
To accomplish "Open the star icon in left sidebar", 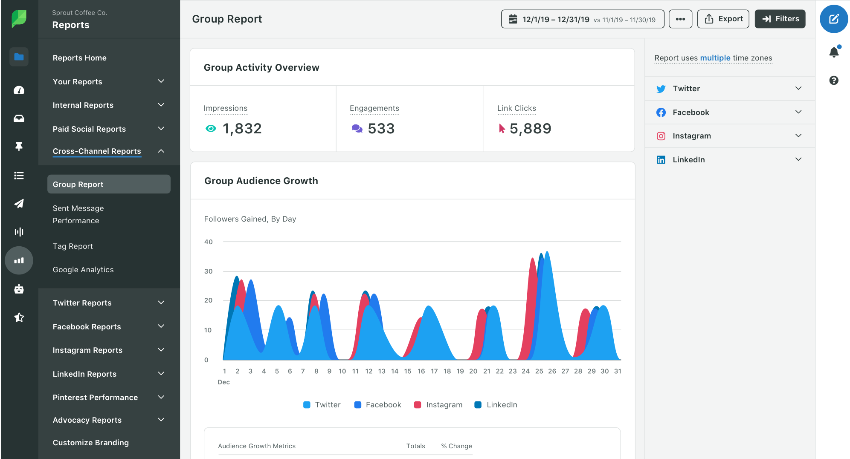I will coord(18,318).
